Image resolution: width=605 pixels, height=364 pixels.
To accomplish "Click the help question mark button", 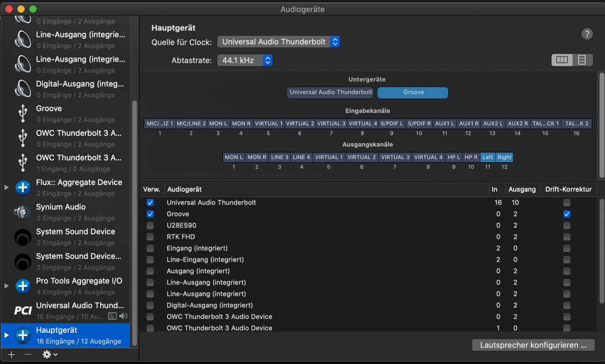I will (x=587, y=34).
